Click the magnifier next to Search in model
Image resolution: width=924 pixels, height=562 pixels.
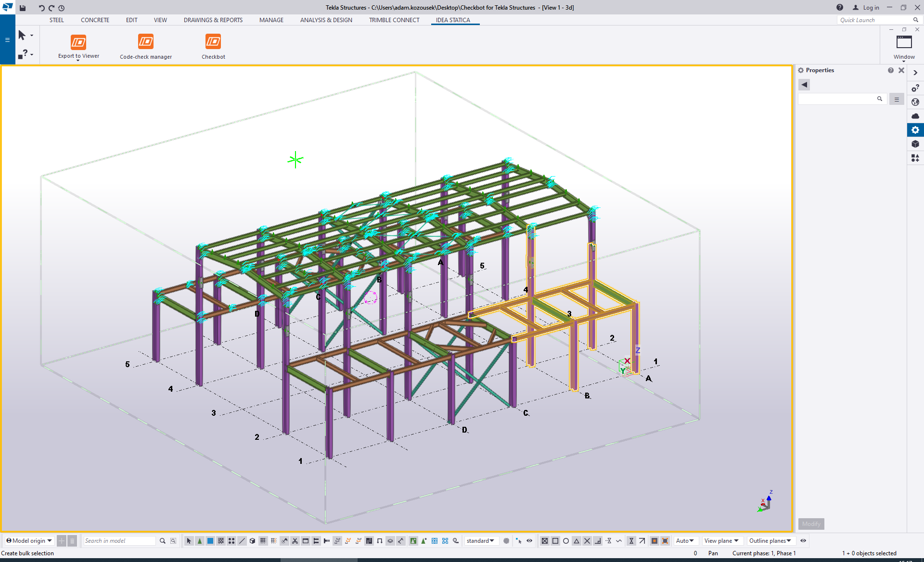(163, 541)
